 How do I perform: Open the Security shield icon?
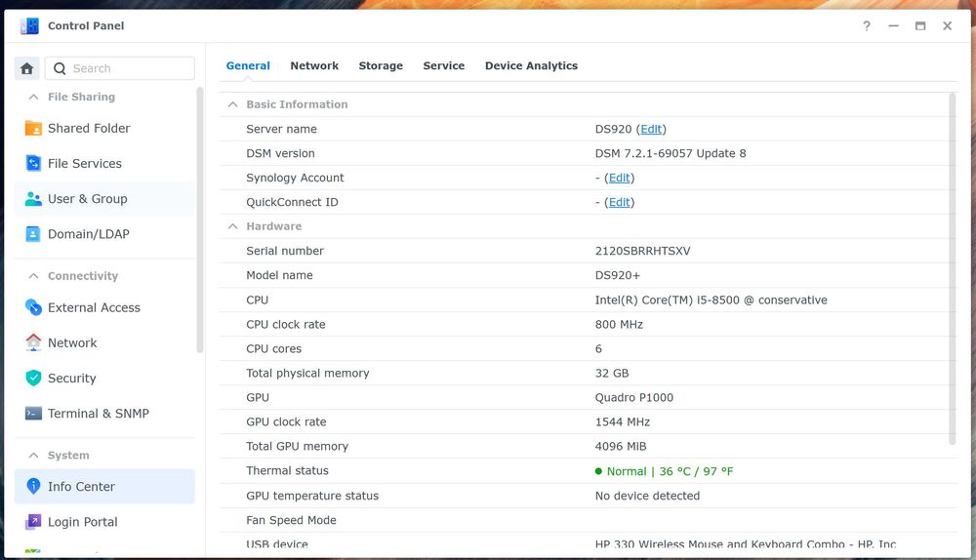click(33, 379)
